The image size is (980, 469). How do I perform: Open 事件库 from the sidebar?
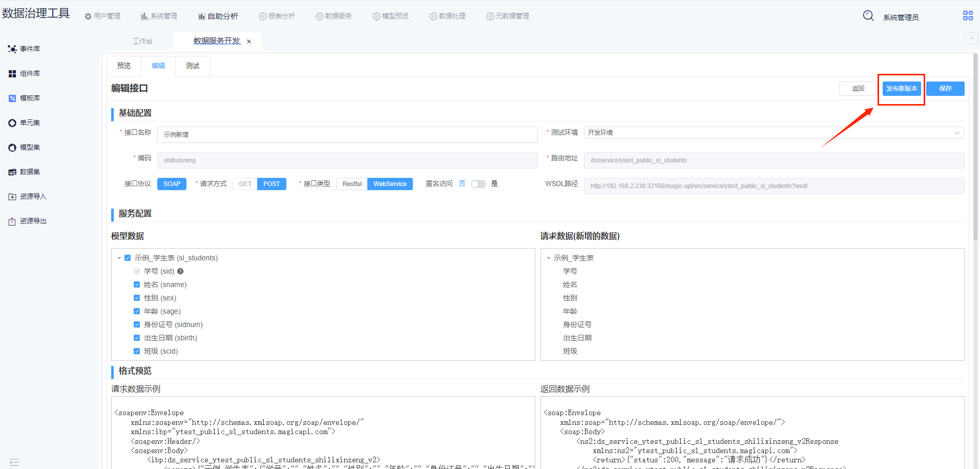coord(24,49)
